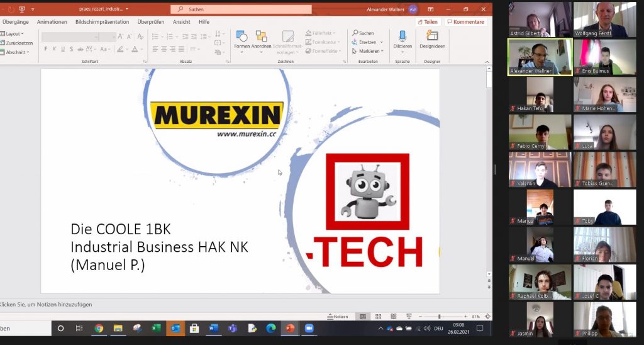Select Astrid Silbert video tile
Image resolution: width=644 pixels, height=345 pixels.
click(x=540, y=20)
